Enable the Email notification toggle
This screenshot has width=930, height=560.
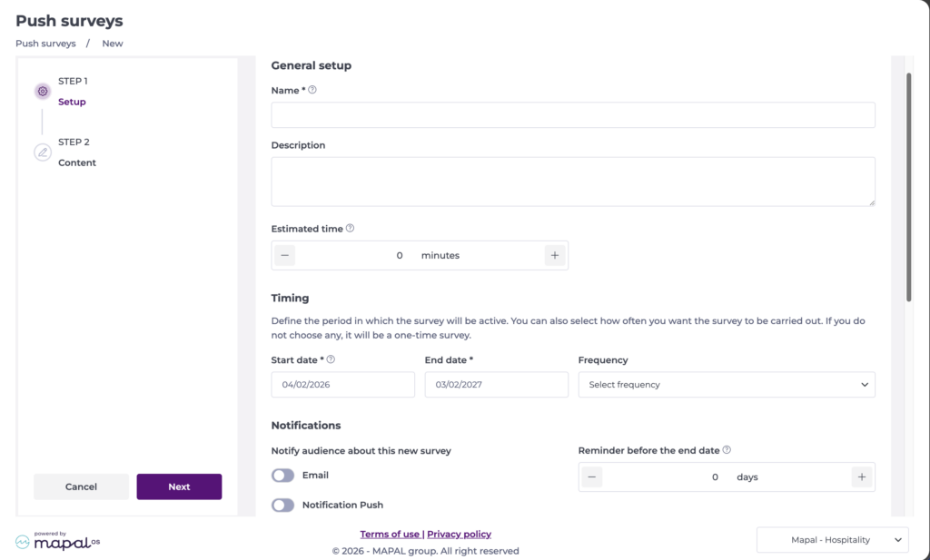click(x=283, y=476)
